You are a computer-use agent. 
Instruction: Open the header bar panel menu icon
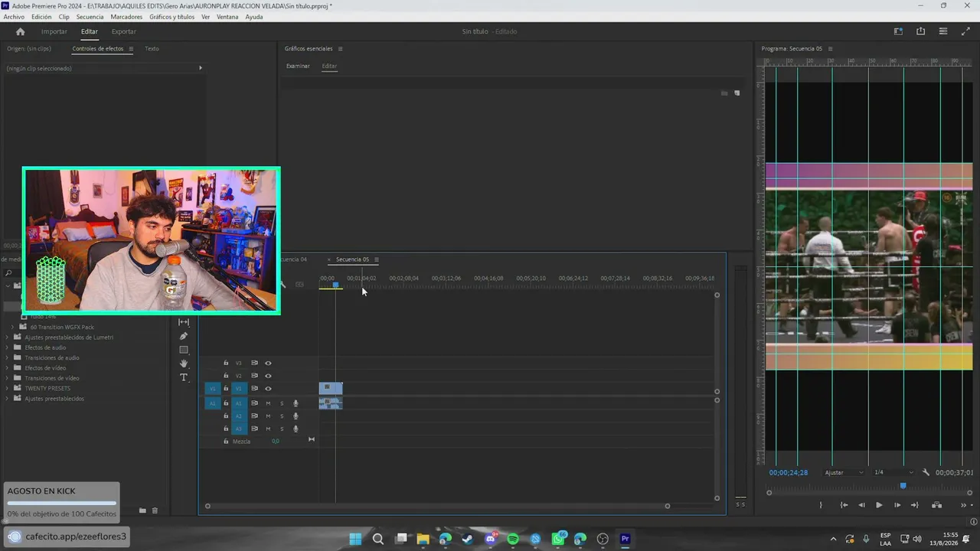pyautogui.click(x=943, y=31)
